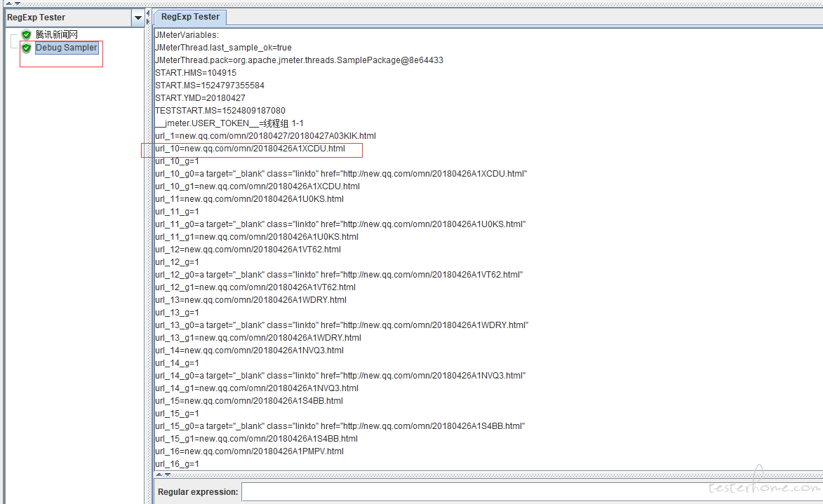The height and width of the screenshot is (504, 823).
Task: Click the split-pane arrows above RegExp Tester dropdown
Action: (x=13, y=3)
